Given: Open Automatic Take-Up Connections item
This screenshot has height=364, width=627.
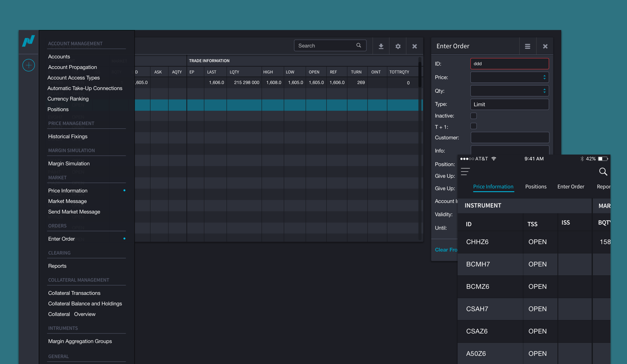Looking at the screenshot, I should click(85, 88).
